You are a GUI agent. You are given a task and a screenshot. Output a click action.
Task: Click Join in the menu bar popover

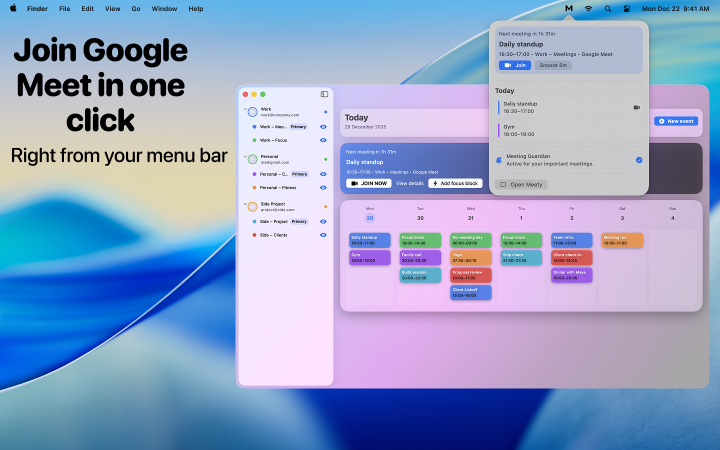pos(515,65)
